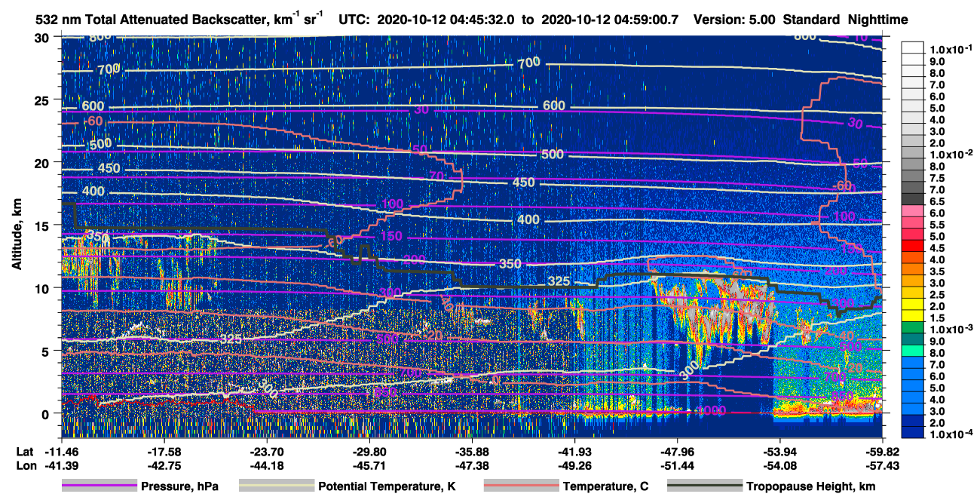The height and width of the screenshot is (503, 980).
Task: Click latitude value -23.70
Action: [267, 452]
